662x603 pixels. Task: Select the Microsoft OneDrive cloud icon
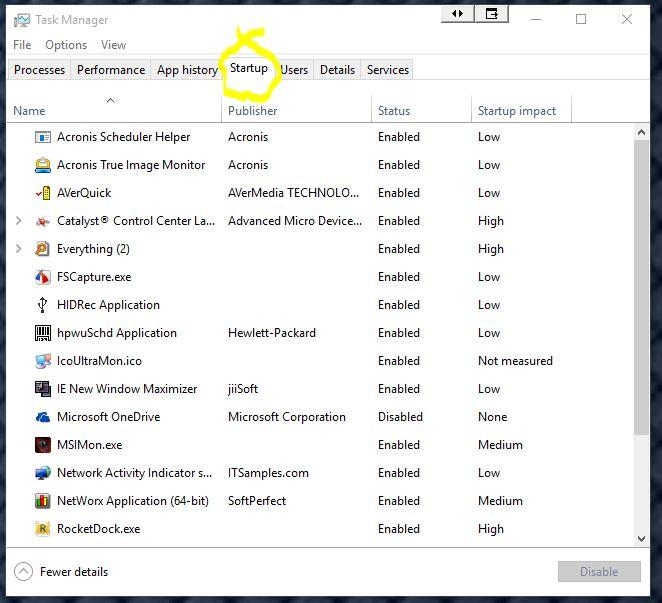(x=43, y=417)
